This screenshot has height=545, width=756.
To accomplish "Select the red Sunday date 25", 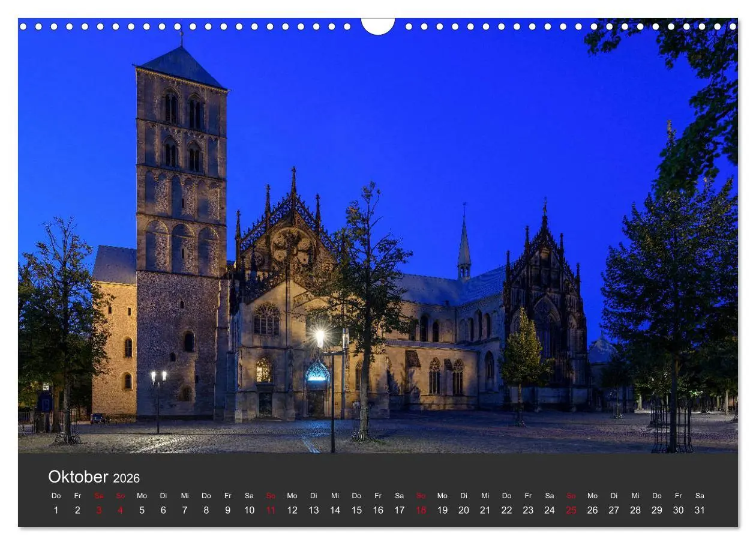I will coord(571,510).
